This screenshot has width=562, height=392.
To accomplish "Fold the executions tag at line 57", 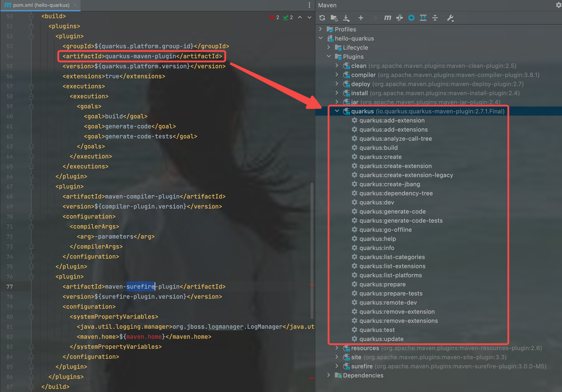I will click(31, 86).
